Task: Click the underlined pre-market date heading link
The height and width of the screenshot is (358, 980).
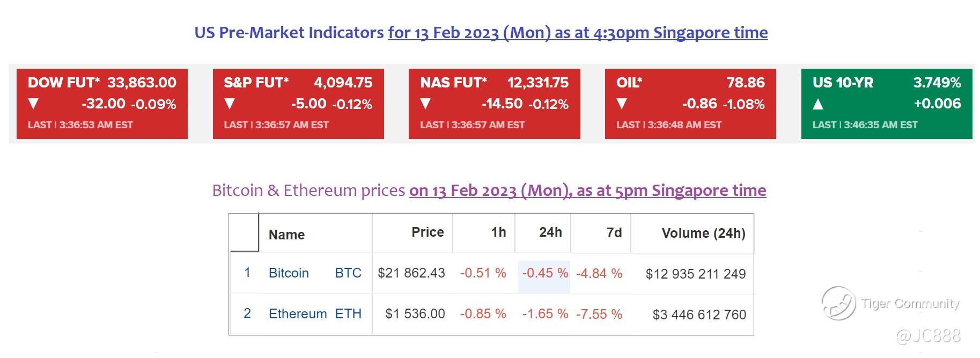Action: click(x=578, y=33)
